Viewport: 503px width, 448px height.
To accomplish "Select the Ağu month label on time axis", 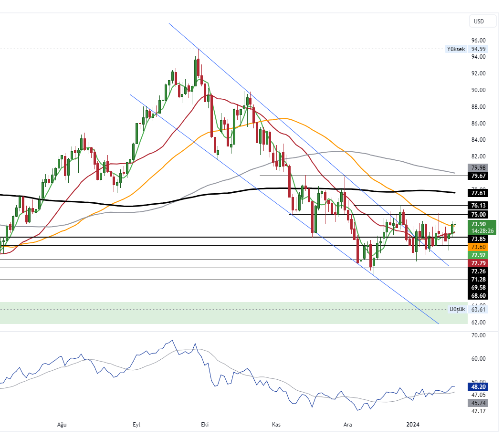I will point(62,424).
